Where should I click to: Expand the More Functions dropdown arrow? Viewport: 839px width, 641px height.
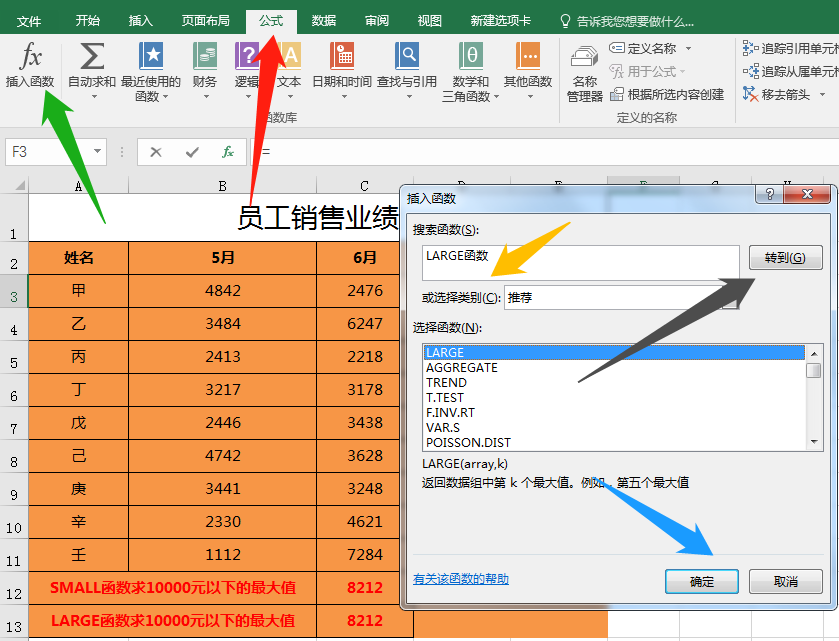click(530, 97)
